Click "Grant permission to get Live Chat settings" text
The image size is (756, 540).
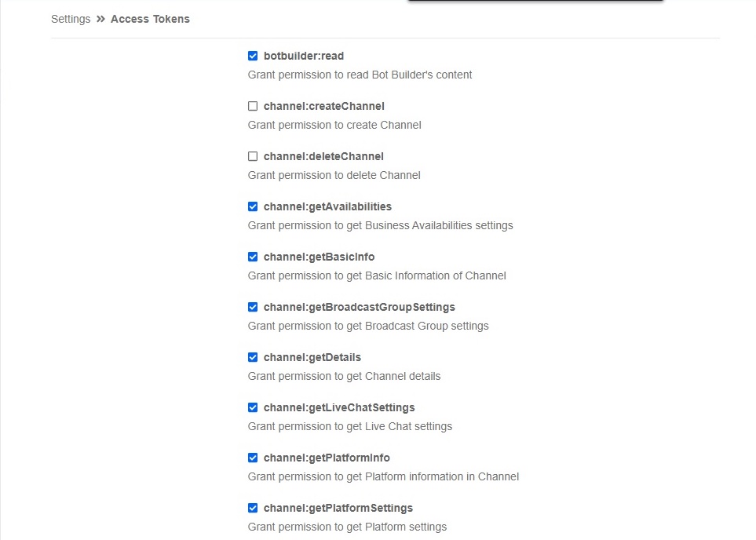click(x=349, y=426)
